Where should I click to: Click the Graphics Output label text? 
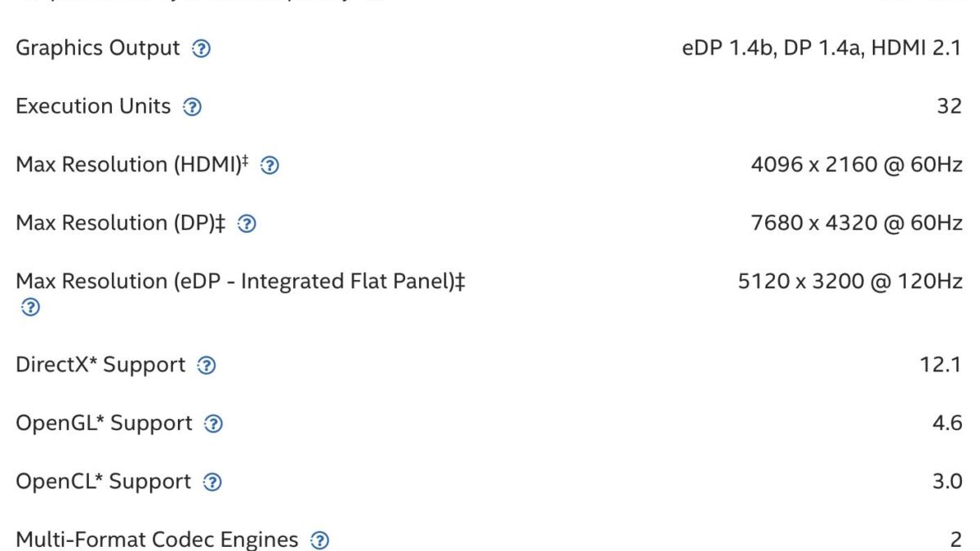click(x=97, y=48)
